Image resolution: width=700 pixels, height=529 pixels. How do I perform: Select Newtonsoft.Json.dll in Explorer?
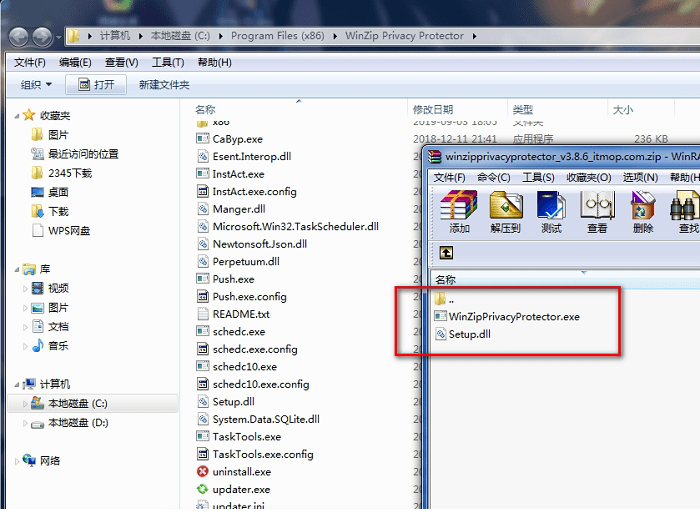[252, 244]
